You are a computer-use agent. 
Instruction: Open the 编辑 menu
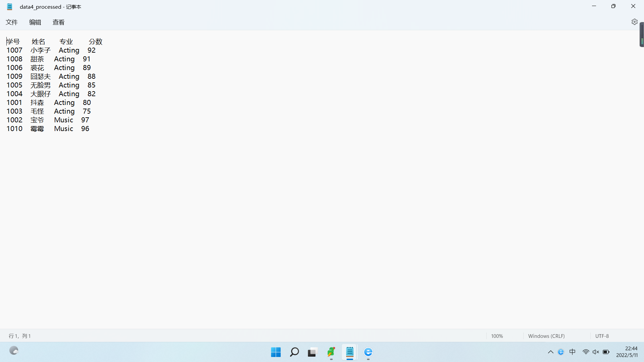(x=35, y=22)
